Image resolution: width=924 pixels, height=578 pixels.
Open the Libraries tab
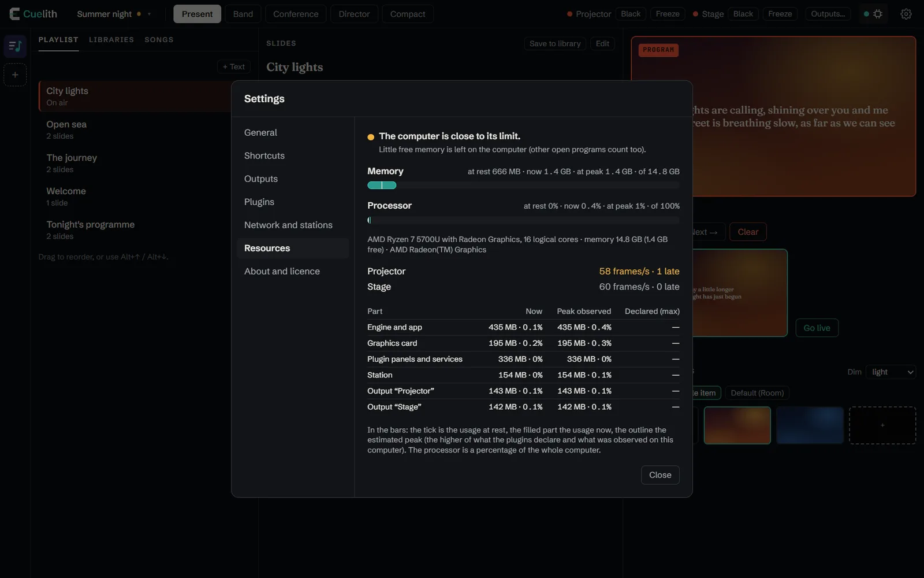(x=111, y=40)
